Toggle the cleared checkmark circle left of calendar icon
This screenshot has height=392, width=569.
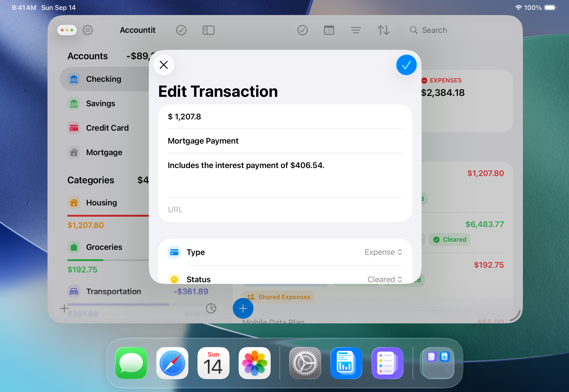[302, 30]
